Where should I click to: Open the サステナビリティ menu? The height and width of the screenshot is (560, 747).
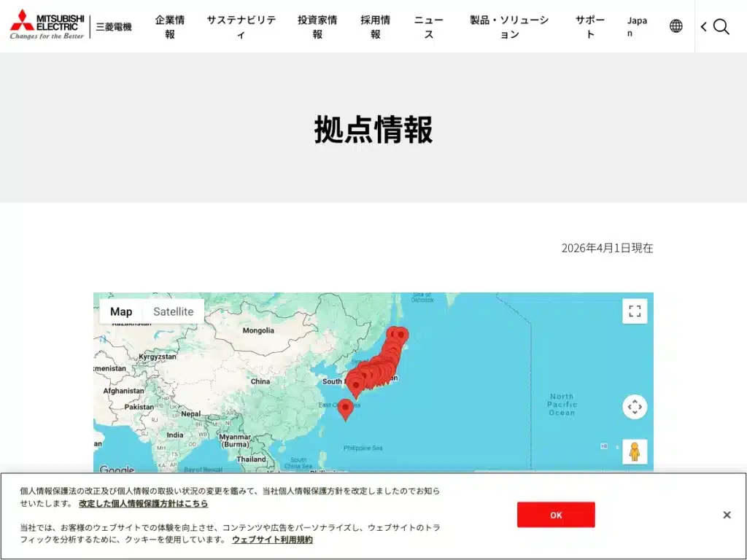(x=241, y=27)
